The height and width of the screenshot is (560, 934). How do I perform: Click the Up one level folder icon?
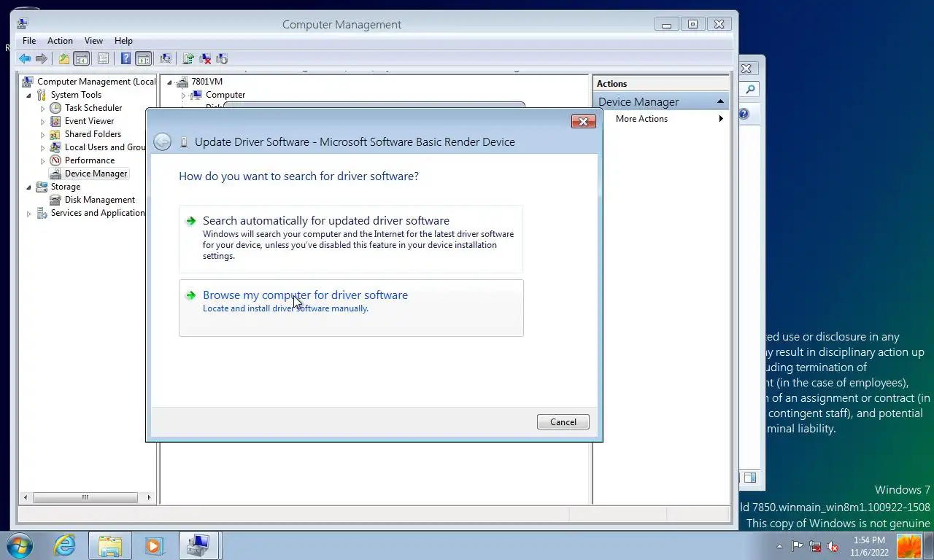pyautogui.click(x=64, y=58)
